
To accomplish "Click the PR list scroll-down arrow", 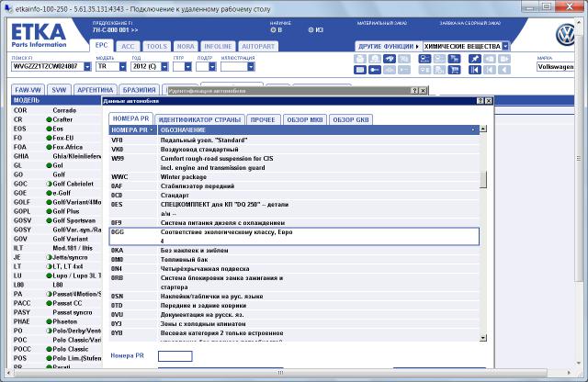I will pyautogui.click(x=483, y=338).
